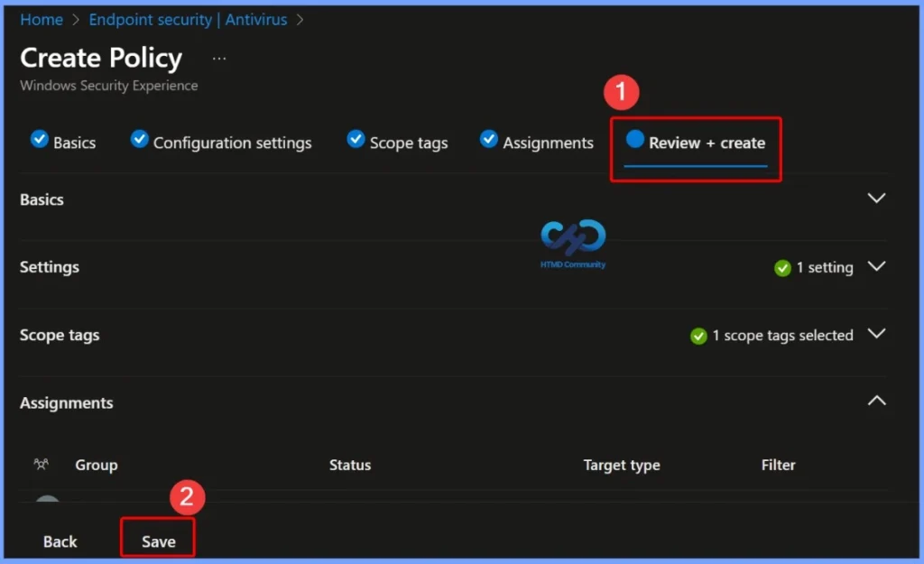
Task: Click the HTMD Community logo
Action: tap(572, 242)
